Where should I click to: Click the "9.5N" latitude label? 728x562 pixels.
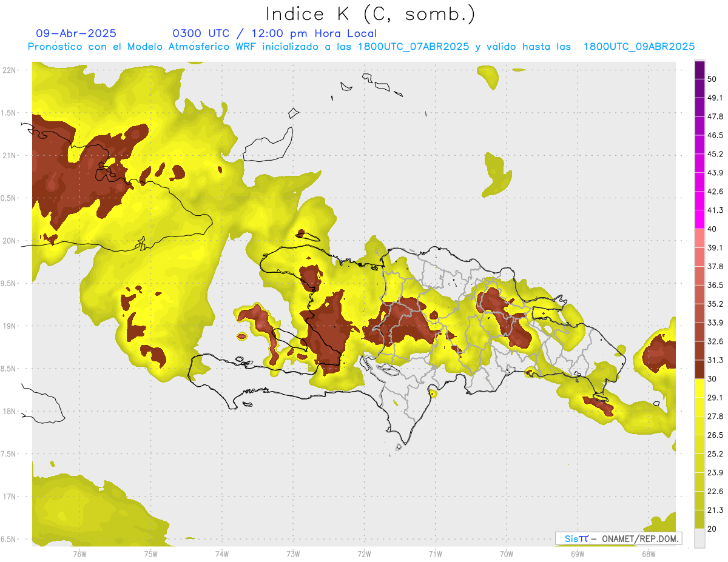click(x=8, y=283)
